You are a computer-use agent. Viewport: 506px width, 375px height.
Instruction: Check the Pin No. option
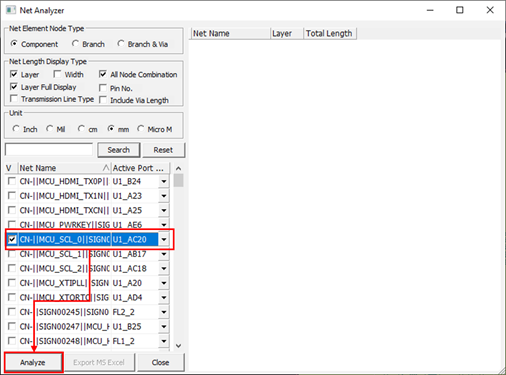click(x=103, y=88)
